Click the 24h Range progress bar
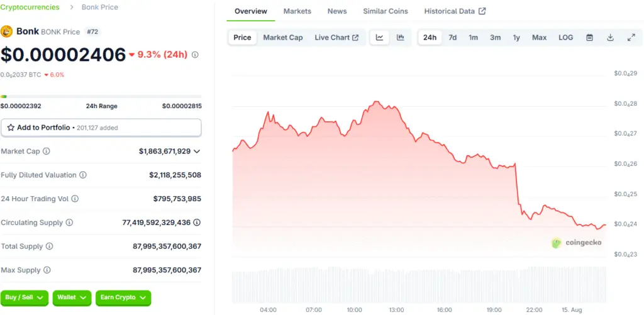 pos(101,97)
